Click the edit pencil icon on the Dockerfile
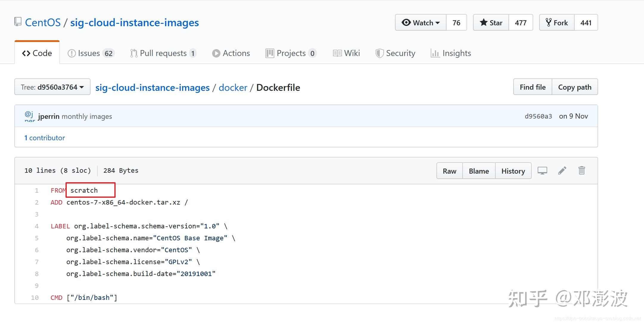Viewport: 644px width, 324px height. (x=562, y=171)
